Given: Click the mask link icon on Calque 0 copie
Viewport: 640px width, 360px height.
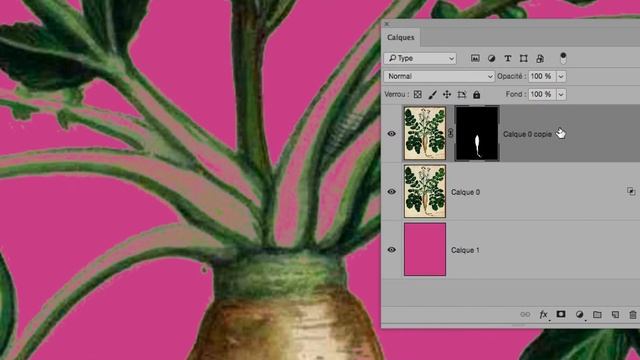Looking at the screenshot, I should click(450, 133).
